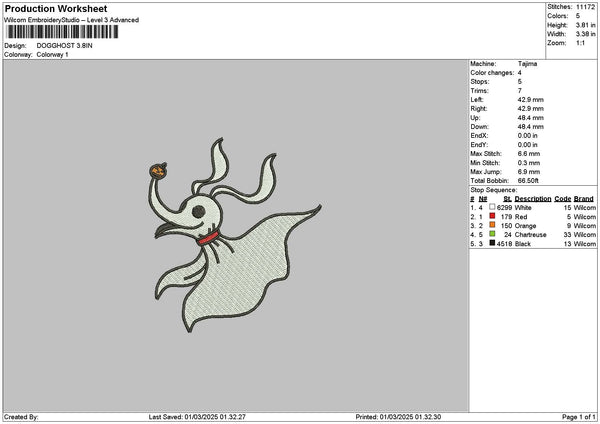Click the barcode under the worksheet title

tap(62, 32)
